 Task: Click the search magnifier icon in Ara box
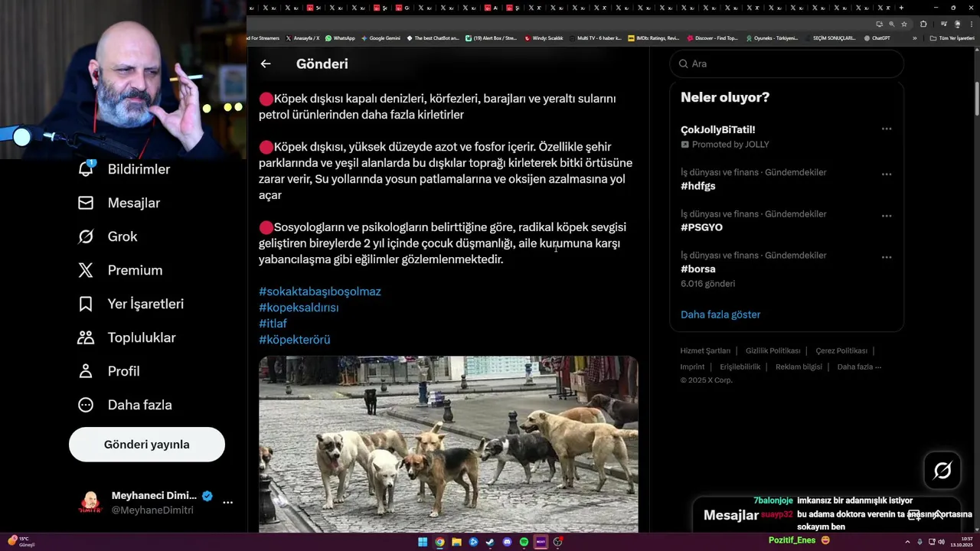[x=683, y=64]
